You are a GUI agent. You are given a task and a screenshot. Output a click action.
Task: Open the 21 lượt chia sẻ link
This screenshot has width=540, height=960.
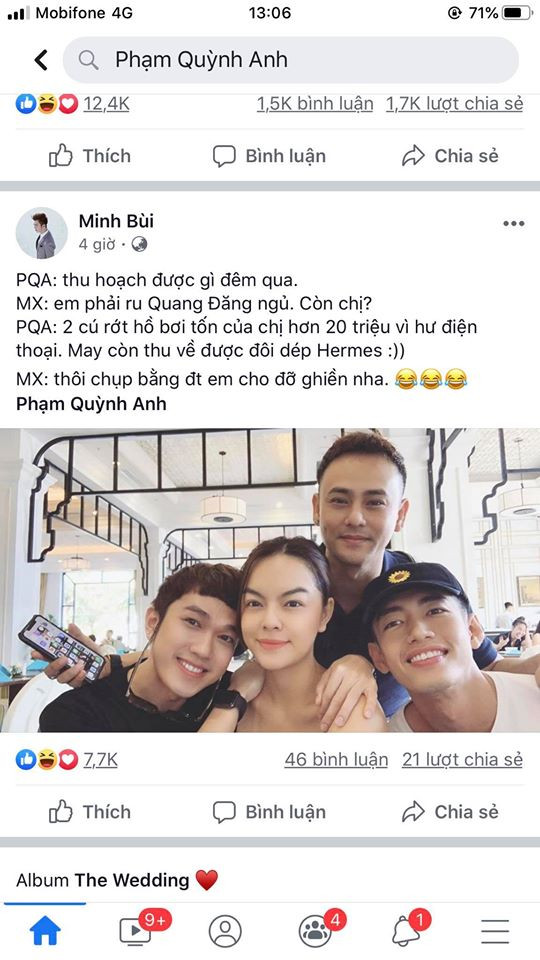[462, 760]
